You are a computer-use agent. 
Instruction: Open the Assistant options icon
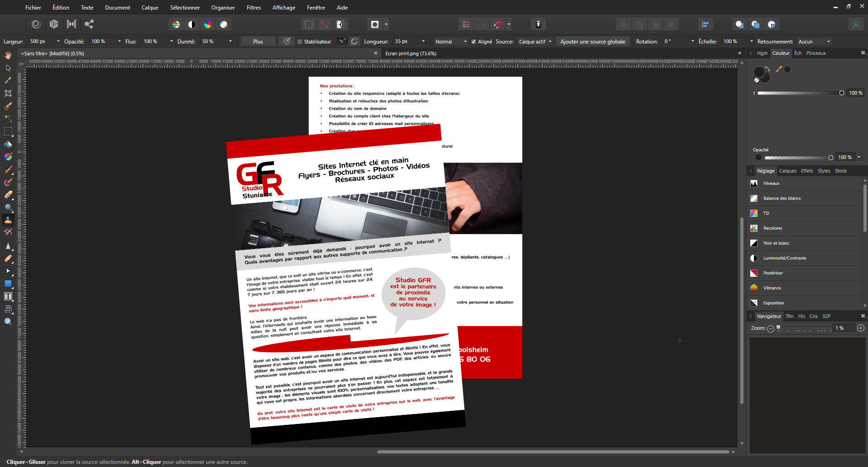pos(538,24)
